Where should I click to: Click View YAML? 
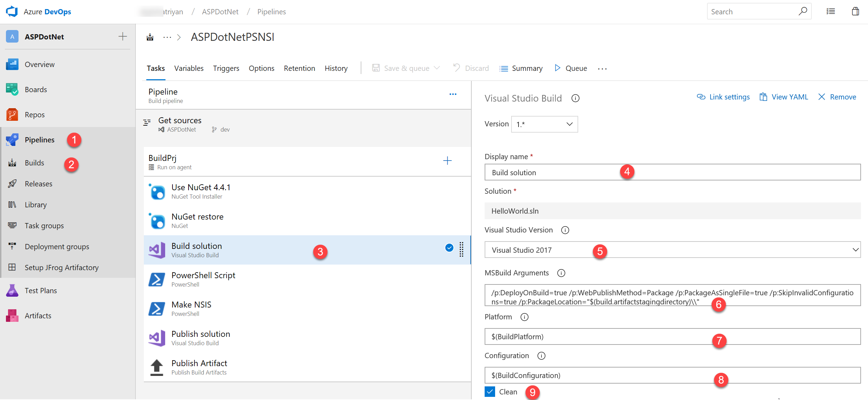click(x=784, y=97)
